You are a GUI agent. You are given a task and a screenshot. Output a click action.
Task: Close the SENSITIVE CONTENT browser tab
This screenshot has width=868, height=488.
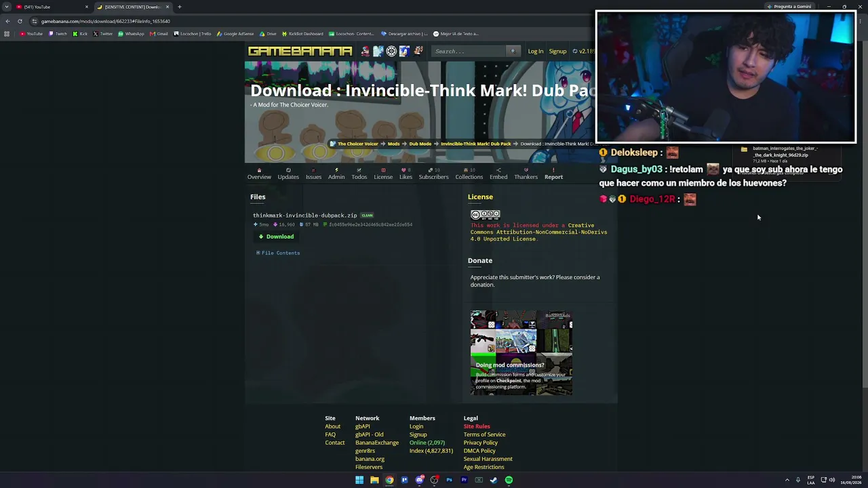tap(167, 7)
